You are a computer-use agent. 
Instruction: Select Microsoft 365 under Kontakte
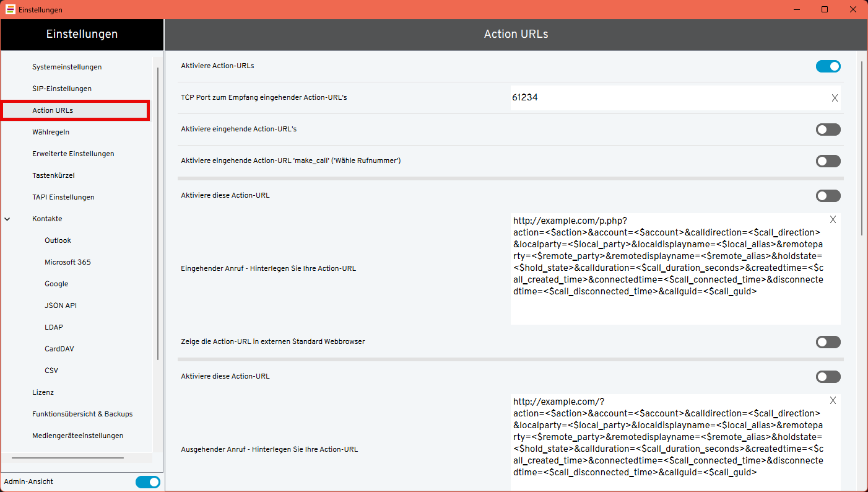pos(67,262)
